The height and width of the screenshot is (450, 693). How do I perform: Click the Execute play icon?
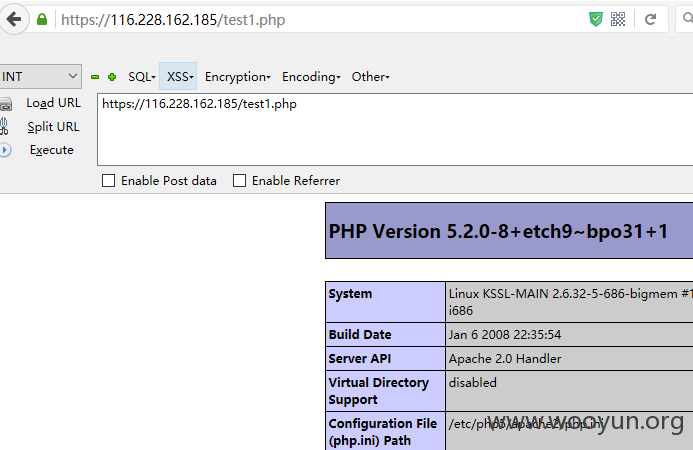(5, 150)
